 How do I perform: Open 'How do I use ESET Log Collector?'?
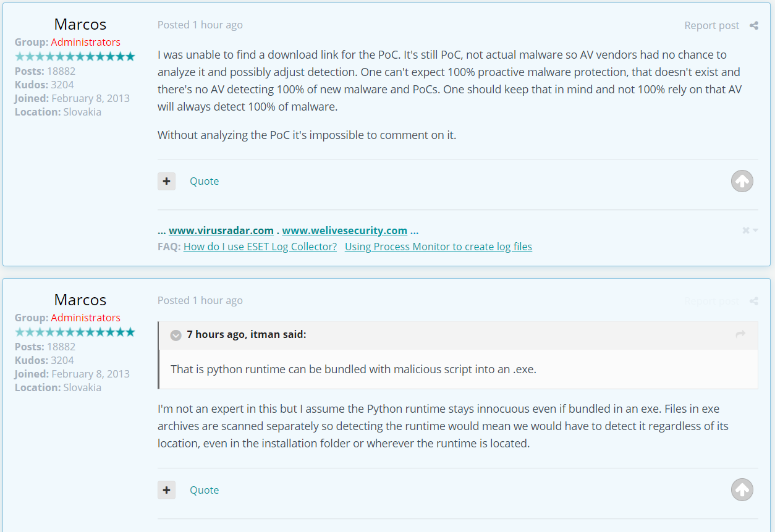point(260,247)
